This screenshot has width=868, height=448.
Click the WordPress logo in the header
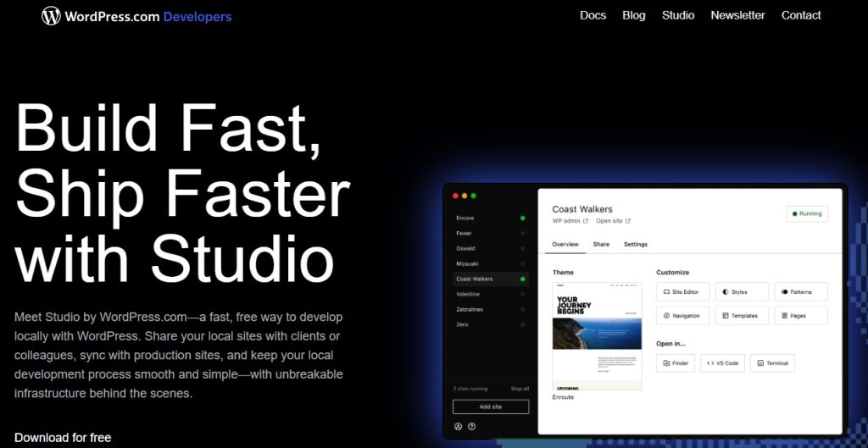(52, 15)
